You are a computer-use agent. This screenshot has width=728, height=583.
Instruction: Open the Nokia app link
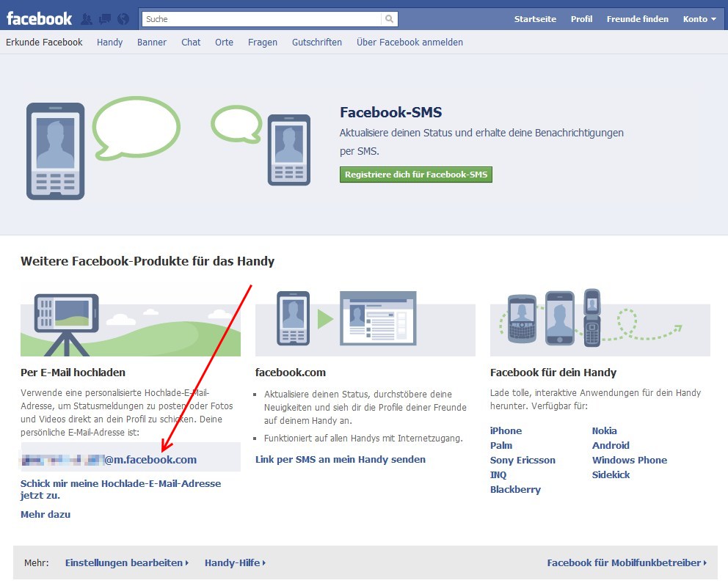pyautogui.click(x=604, y=431)
